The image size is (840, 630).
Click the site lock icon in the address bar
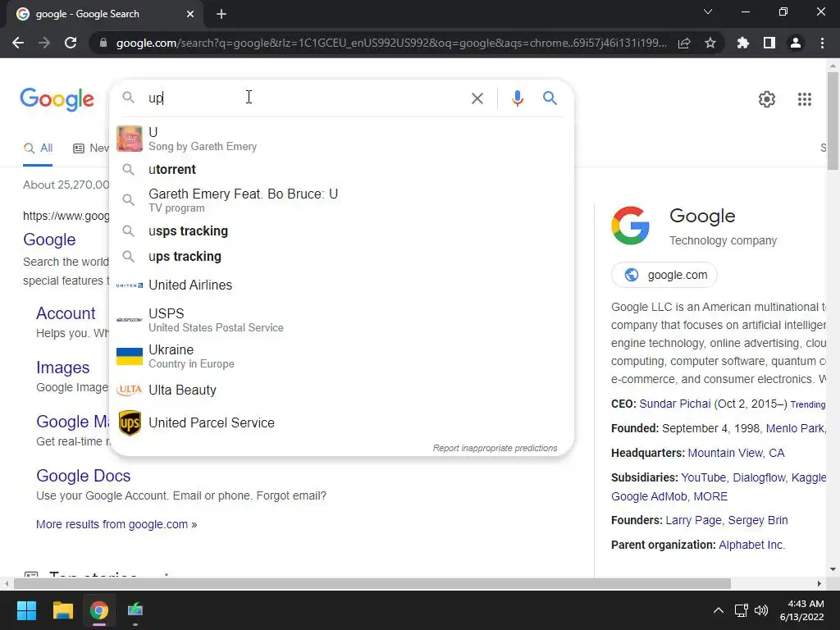(x=103, y=43)
